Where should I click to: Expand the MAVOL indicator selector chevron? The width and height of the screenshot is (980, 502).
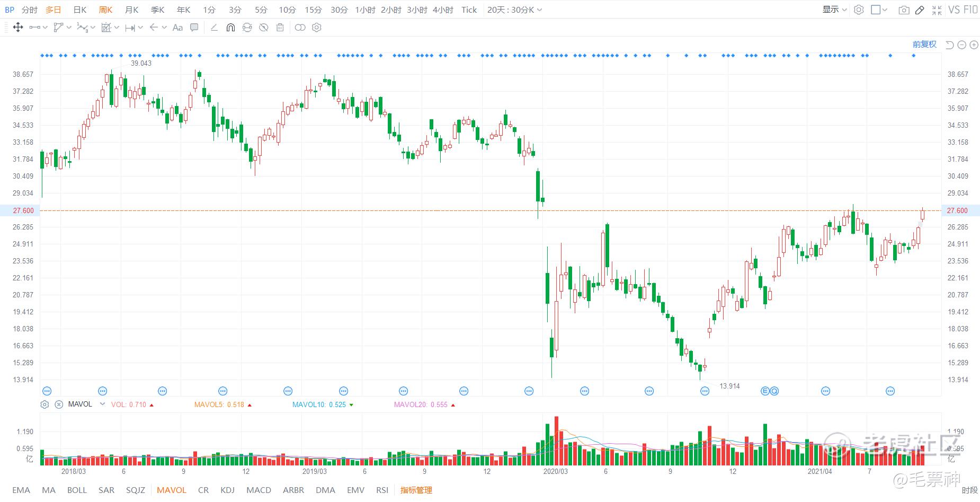102,404
